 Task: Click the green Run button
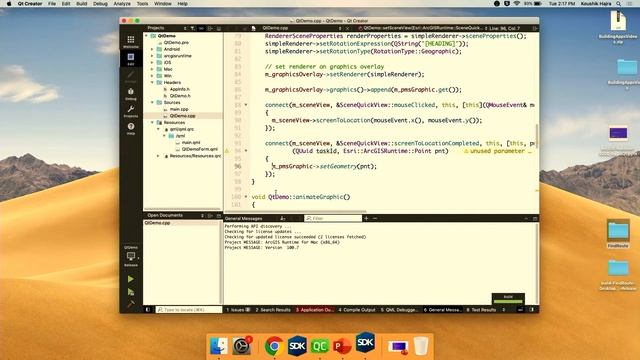131,279
